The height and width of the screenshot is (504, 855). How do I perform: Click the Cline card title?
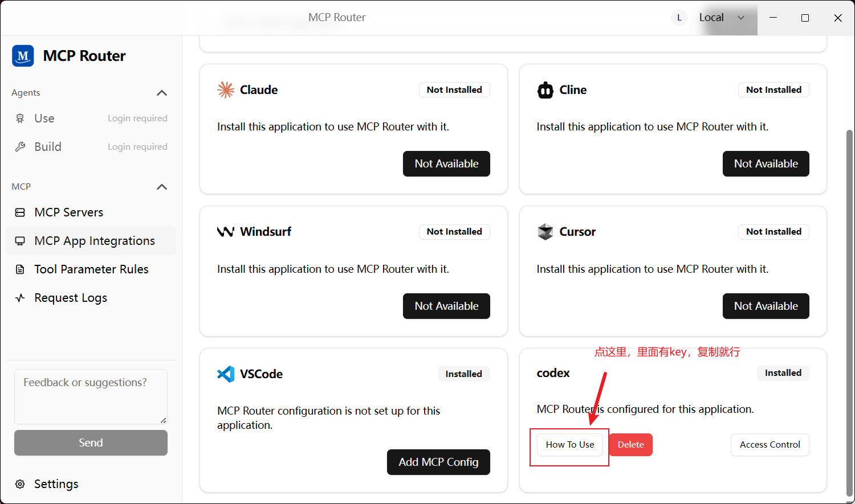(x=573, y=90)
